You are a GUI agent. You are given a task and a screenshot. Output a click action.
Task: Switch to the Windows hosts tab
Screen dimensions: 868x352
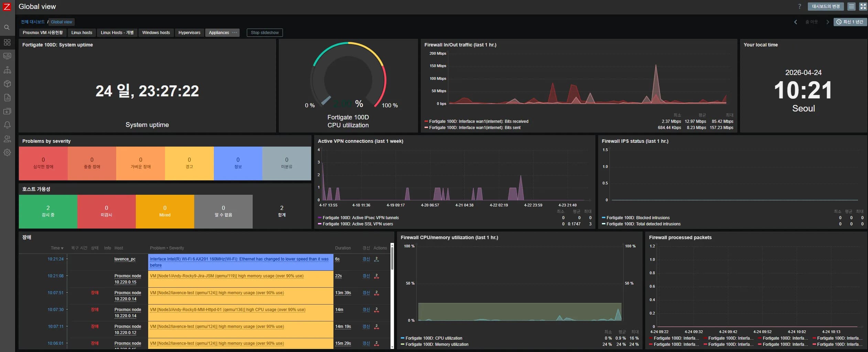pyautogui.click(x=156, y=33)
